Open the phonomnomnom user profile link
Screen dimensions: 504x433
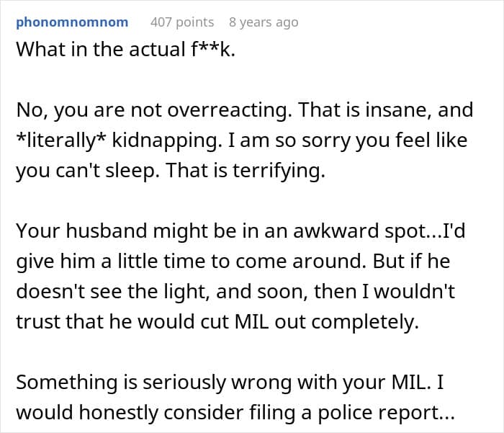click(x=72, y=22)
